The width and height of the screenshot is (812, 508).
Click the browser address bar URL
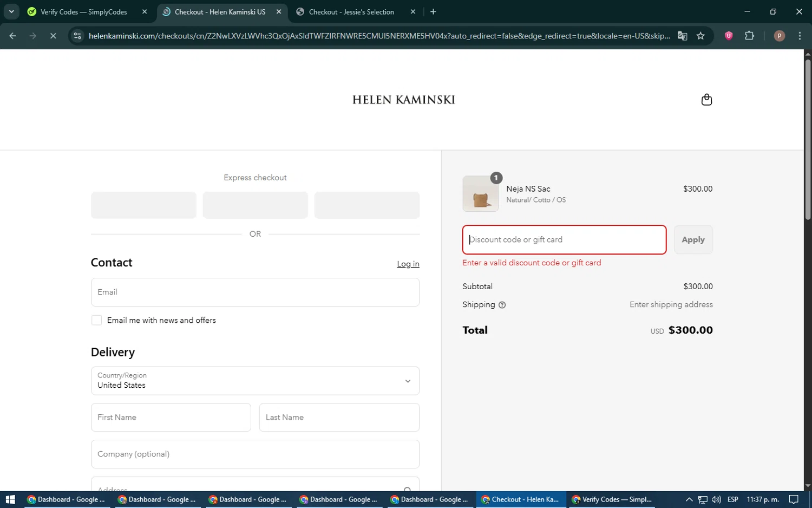tap(379, 36)
